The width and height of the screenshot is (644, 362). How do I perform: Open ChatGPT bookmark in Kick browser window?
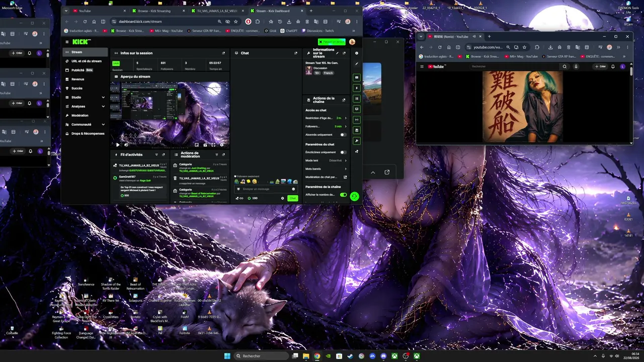289,31
